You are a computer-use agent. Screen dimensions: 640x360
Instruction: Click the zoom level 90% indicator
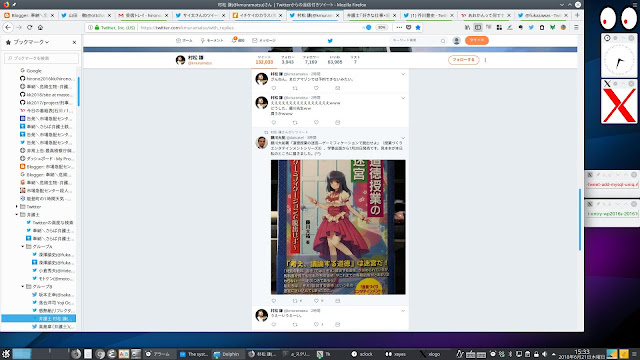381,27
